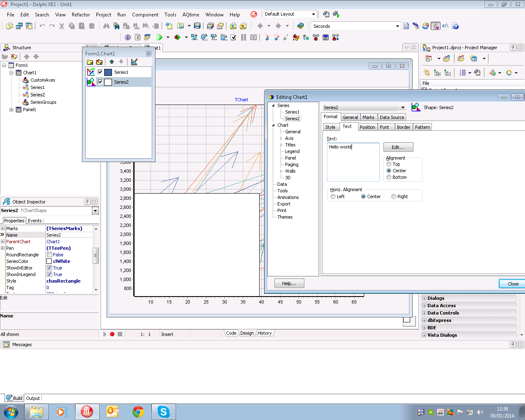This screenshot has height=420, width=525.
Task: Click the Edit... button next to text box
Action: [398, 147]
